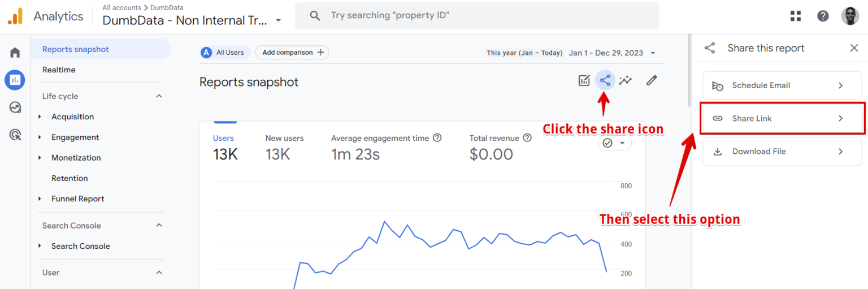The image size is (868, 289).
Task: Select Reports snapshot in navigation
Action: [x=101, y=49]
